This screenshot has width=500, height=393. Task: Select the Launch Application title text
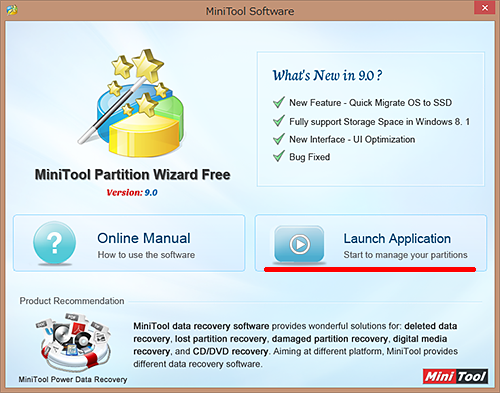pos(397,239)
